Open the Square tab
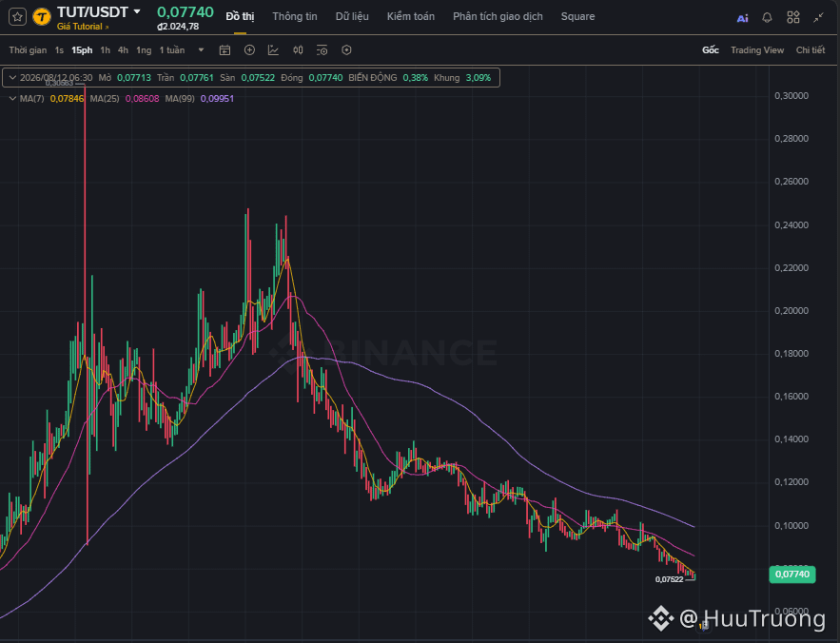The image size is (840, 643). pyautogui.click(x=577, y=16)
